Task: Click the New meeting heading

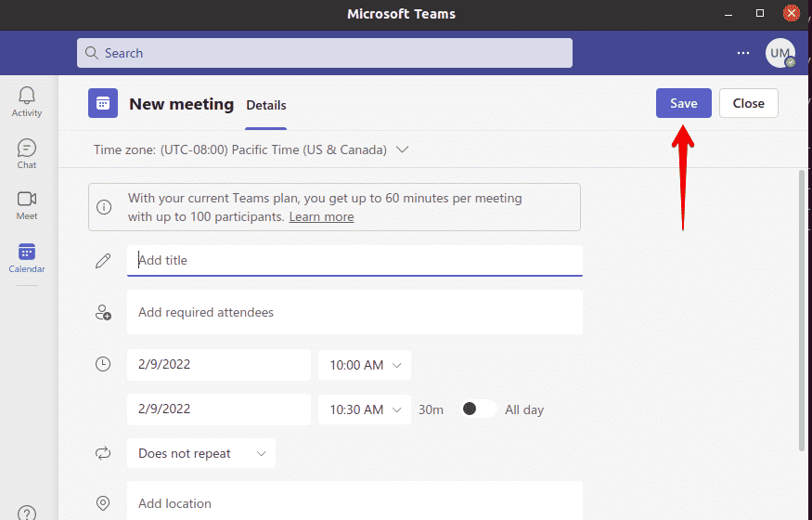Action: click(181, 104)
